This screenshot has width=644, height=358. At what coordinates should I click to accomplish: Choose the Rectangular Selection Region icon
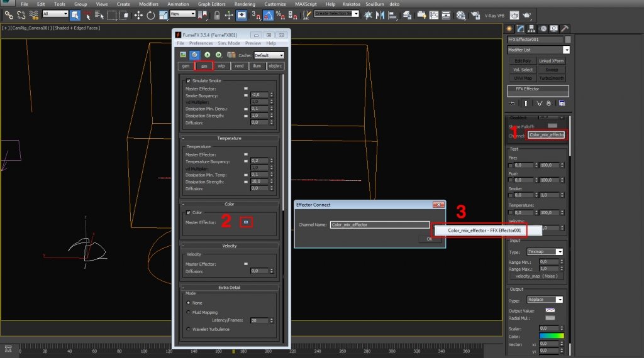click(x=112, y=16)
